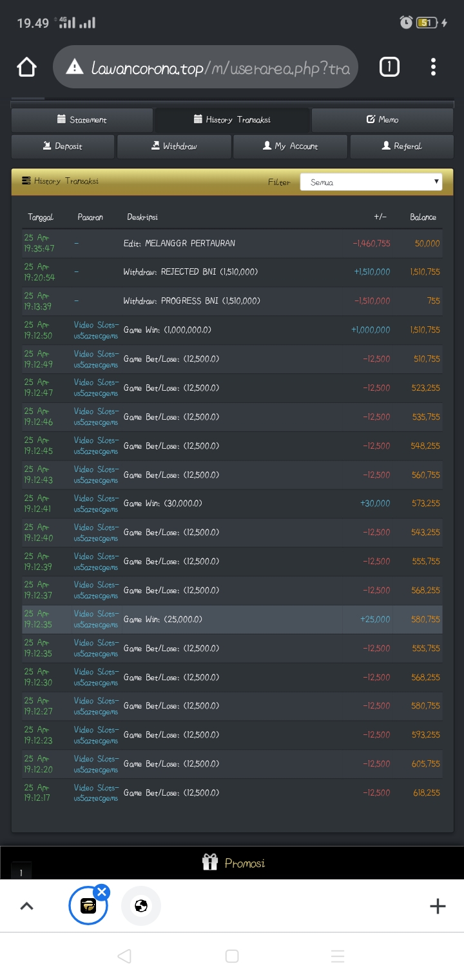This screenshot has width=464, height=980.
Task: Tap the insecure site warning icon
Action: click(x=75, y=67)
